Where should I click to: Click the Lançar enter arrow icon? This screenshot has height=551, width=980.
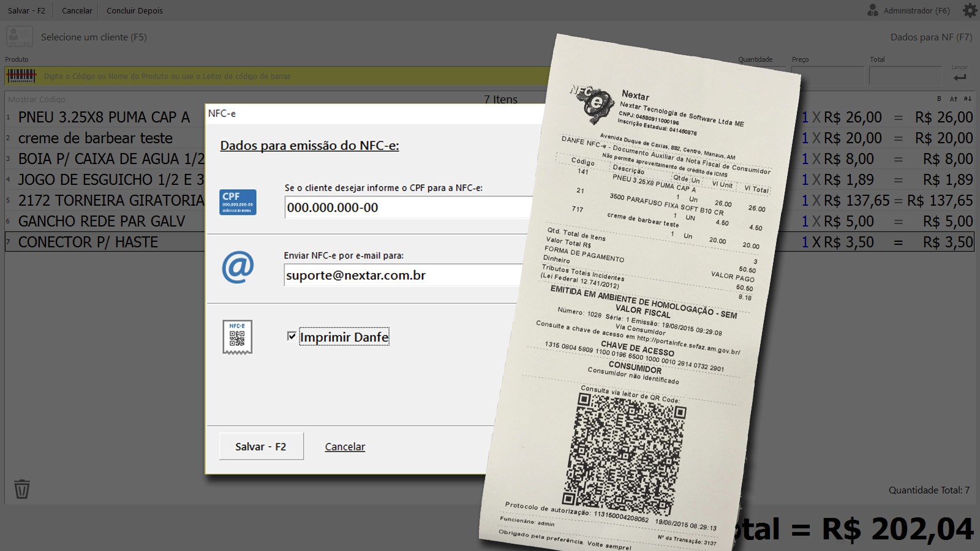click(x=960, y=77)
